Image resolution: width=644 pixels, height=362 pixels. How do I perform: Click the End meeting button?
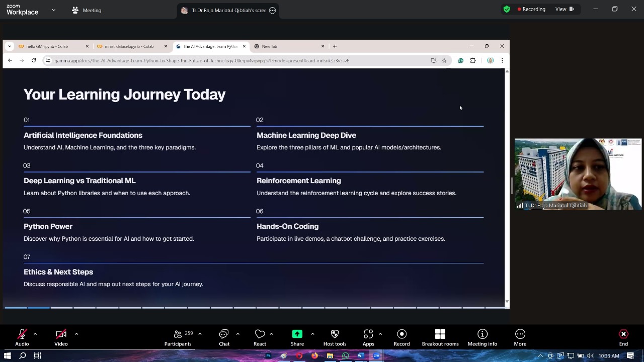(623, 337)
